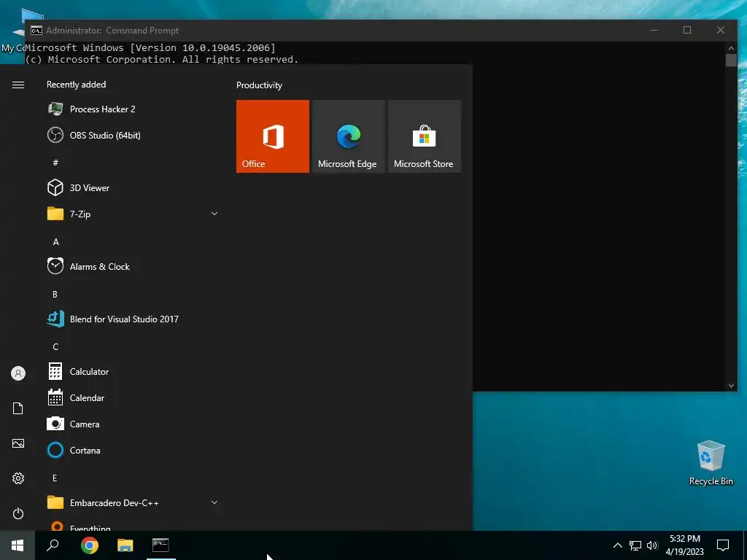Launch Blend for Visual Studio 2017
Image resolution: width=747 pixels, height=560 pixels.
tap(133, 319)
